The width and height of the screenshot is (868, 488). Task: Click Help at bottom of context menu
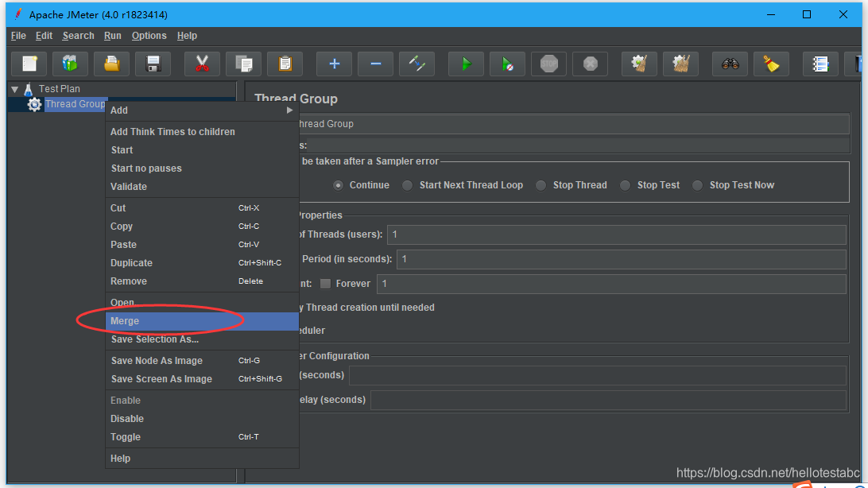[202, 459]
